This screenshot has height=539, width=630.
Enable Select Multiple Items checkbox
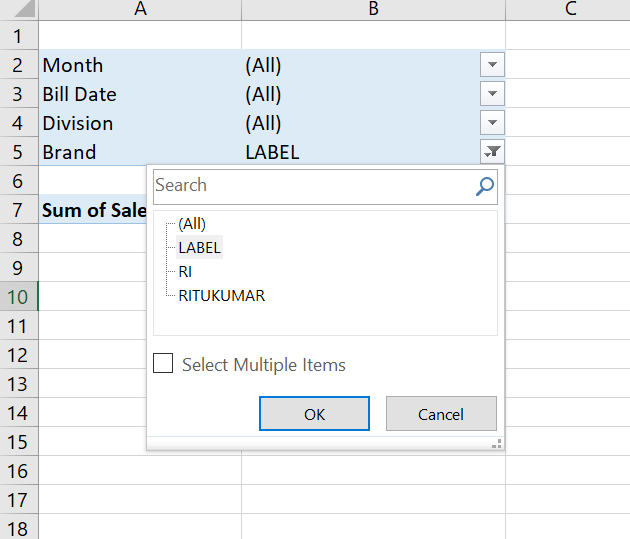click(x=163, y=363)
